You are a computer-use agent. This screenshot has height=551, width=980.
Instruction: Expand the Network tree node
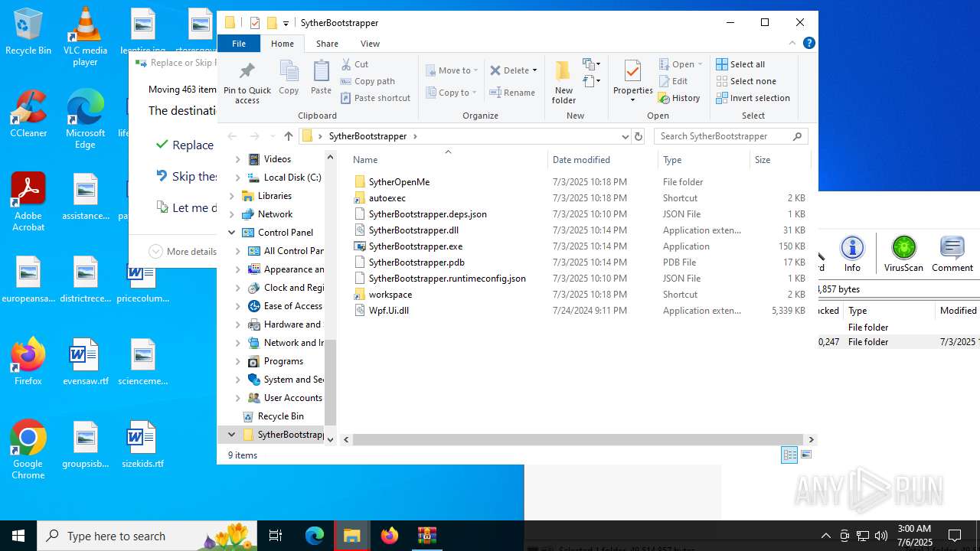click(x=232, y=214)
